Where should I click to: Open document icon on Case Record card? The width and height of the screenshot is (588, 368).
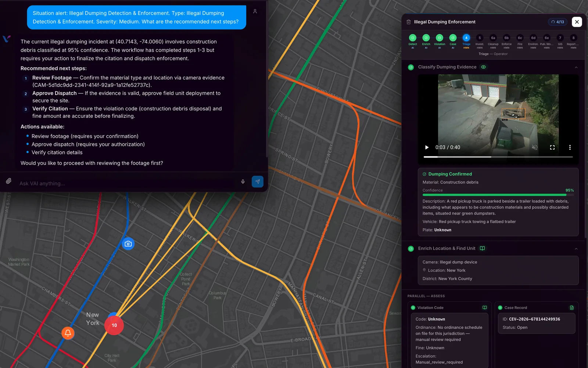(572, 308)
